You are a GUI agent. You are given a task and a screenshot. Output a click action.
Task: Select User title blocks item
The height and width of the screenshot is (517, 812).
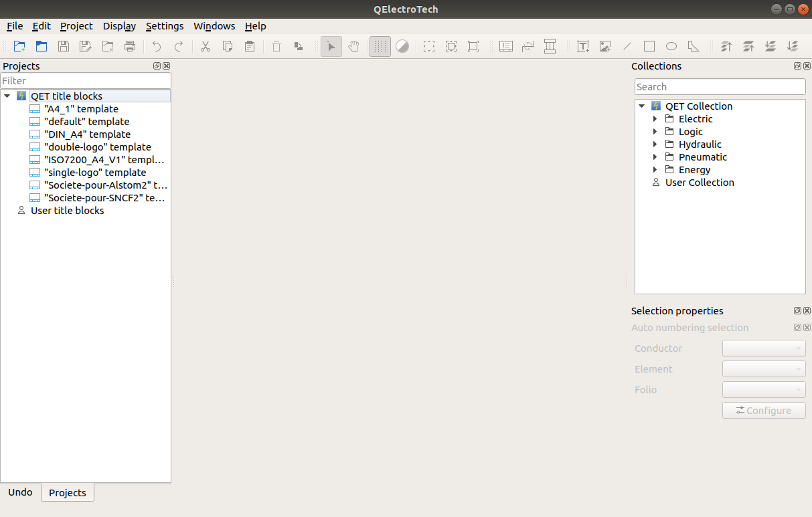click(68, 211)
